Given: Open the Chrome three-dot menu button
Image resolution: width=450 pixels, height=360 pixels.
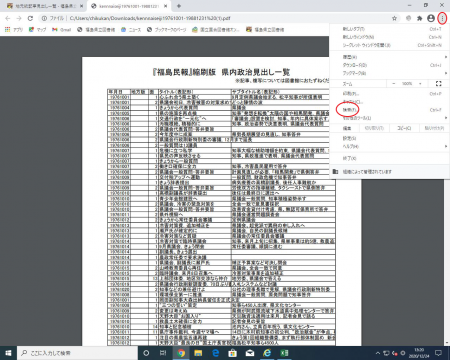Looking at the screenshot, I should click(442, 18).
